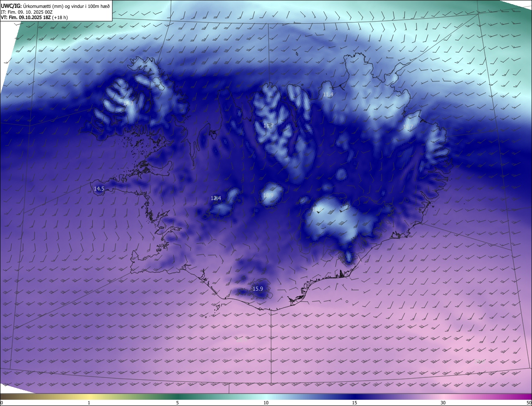Image resolution: width=532 pixels, height=406 pixels.
Task: Click the 1 tick label on the color scale
Action: [89, 403]
